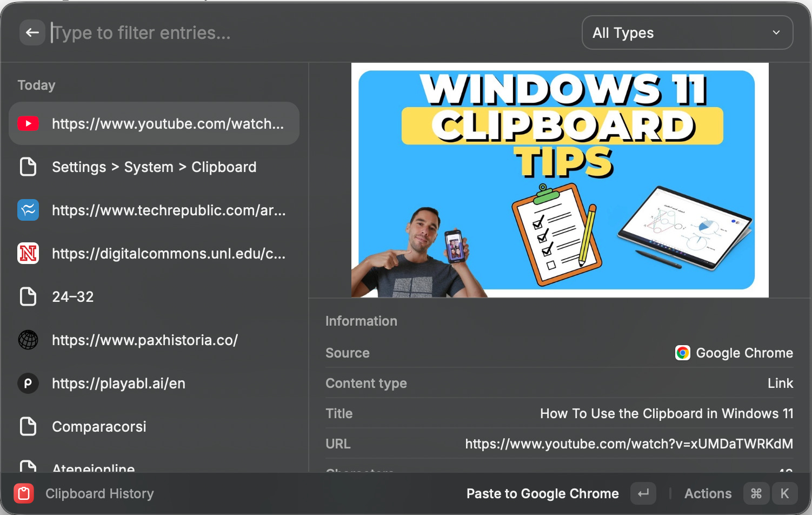This screenshot has width=812, height=515.
Task: Click the Command key symbol
Action: pyautogui.click(x=756, y=493)
